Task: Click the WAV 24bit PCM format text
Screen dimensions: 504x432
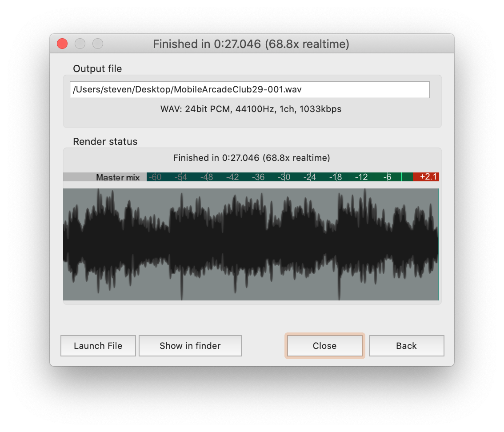Action: pyautogui.click(x=251, y=109)
